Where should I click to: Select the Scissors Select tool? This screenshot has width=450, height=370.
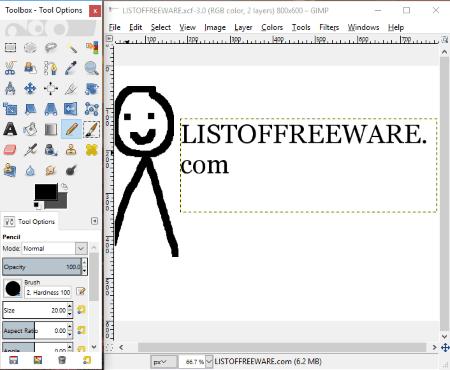click(10, 68)
